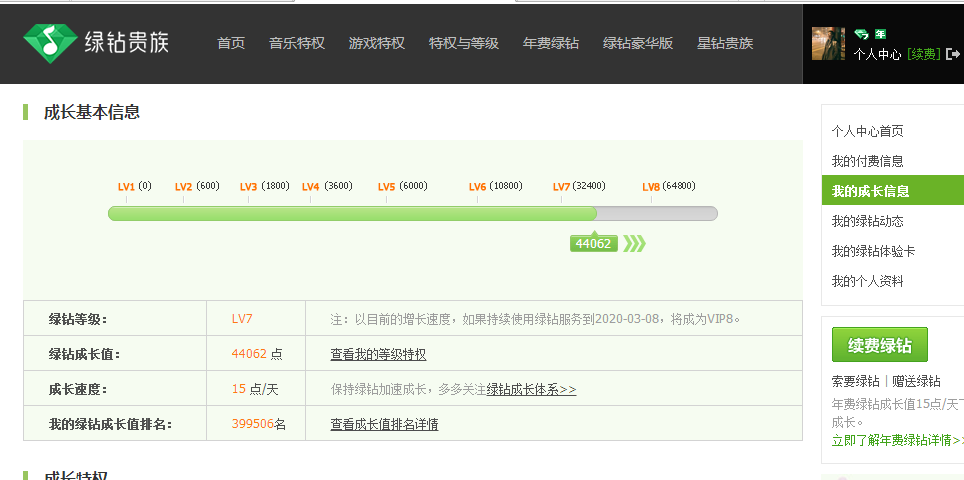Click the 我的绿钻成长值排名： row label
964x480 pixels.
click(110, 424)
